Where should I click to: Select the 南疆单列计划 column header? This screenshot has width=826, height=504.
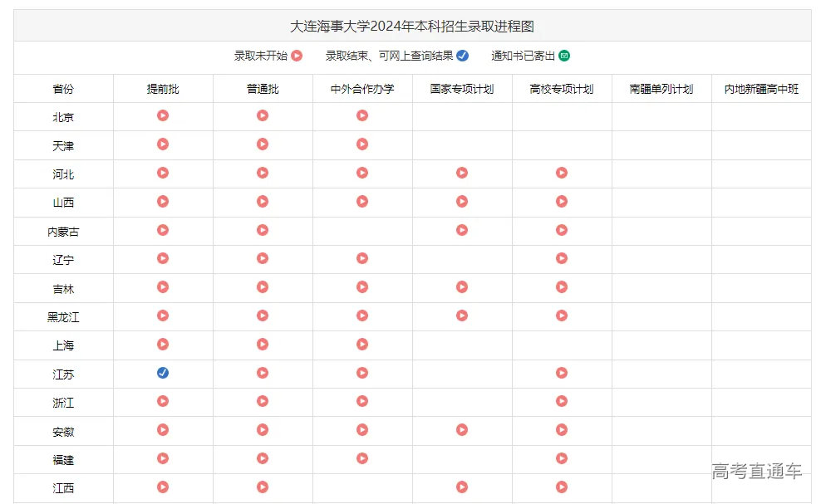tap(661, 89)
